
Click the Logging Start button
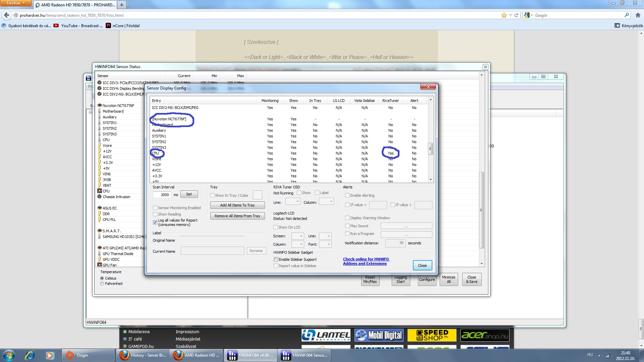click(x=401, y=280)
